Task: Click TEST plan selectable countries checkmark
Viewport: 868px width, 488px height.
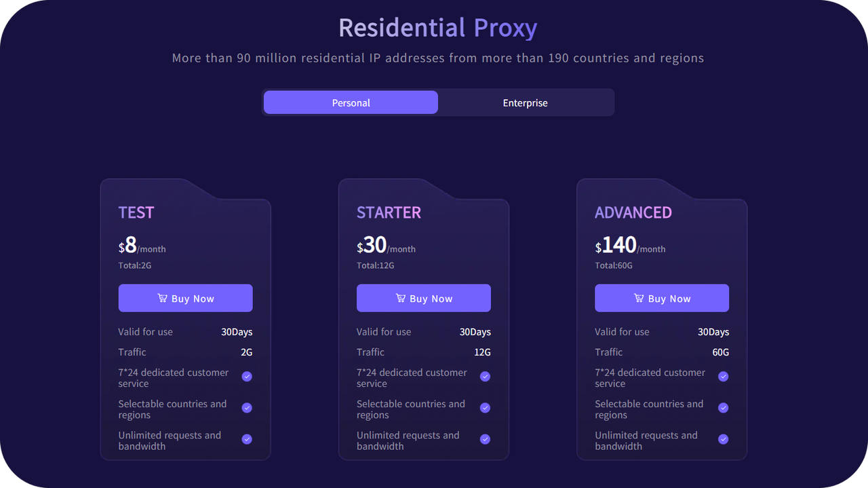Action: (x=247, y=408)
